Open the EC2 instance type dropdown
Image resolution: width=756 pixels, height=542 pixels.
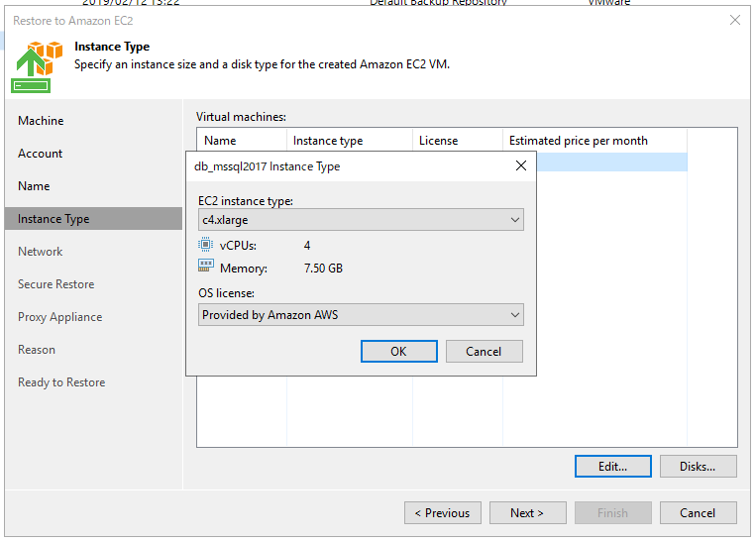point(361,220)
